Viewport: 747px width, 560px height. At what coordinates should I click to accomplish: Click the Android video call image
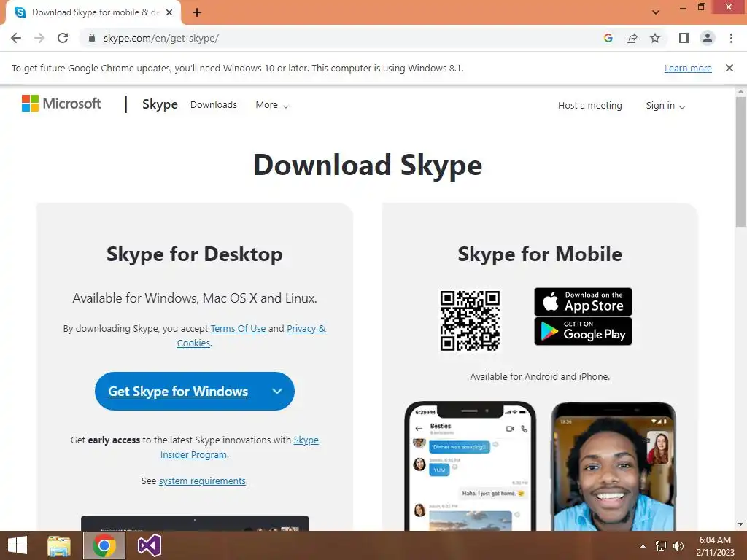coord(614,466)
